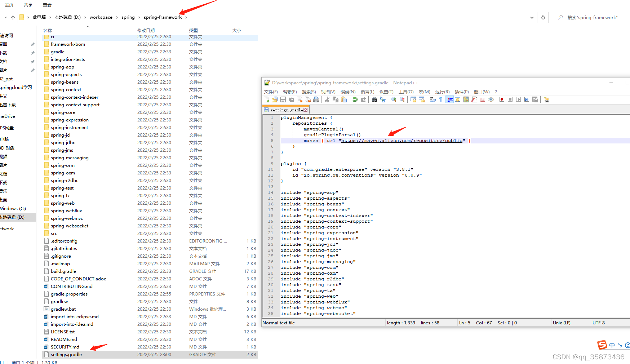Click the Zoom In magnifier icon

tap(394, 100)
